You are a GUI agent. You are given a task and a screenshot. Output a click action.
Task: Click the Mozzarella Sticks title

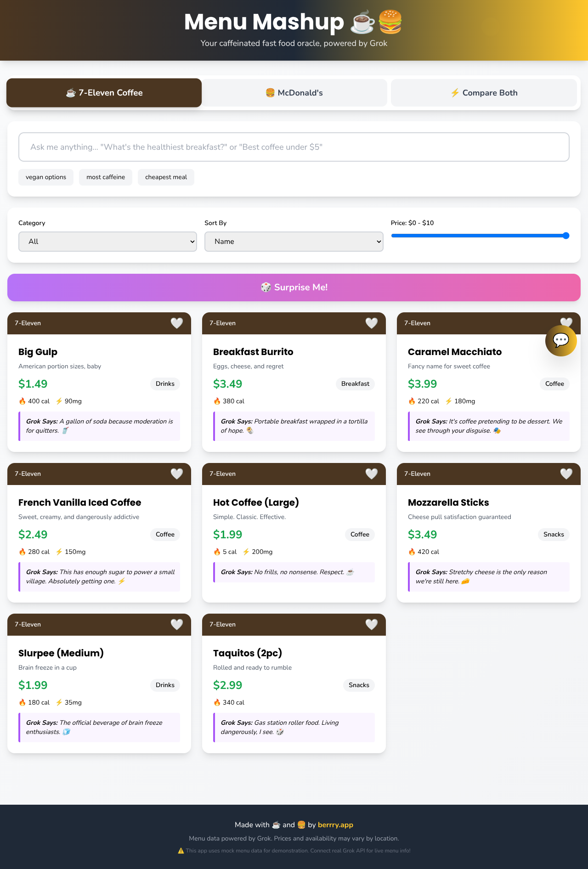(448, 502)
